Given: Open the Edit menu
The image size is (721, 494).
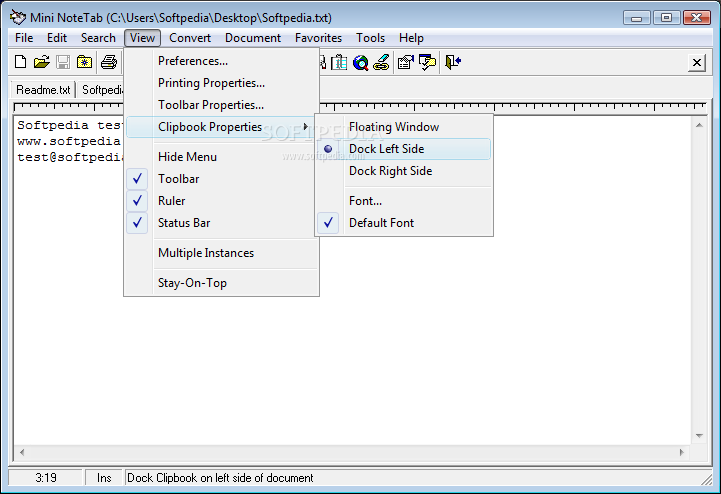Looking at the screenshot, I should [x=57, y=38].
